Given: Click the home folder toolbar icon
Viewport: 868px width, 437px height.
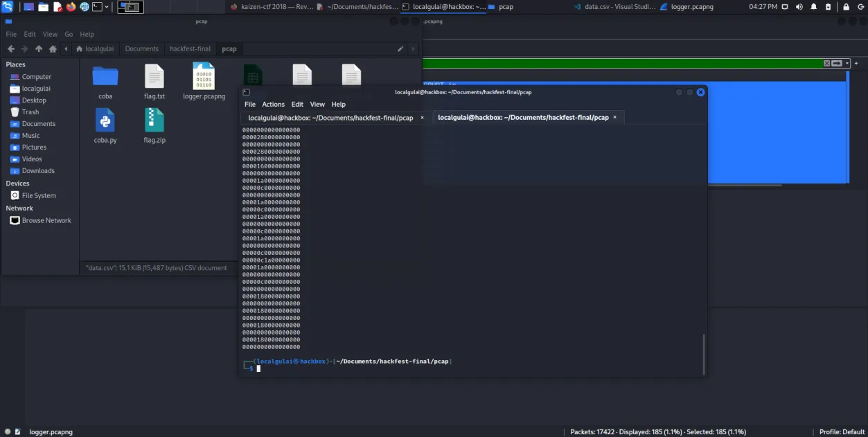Looking at the screenshot, I should 53,49.
